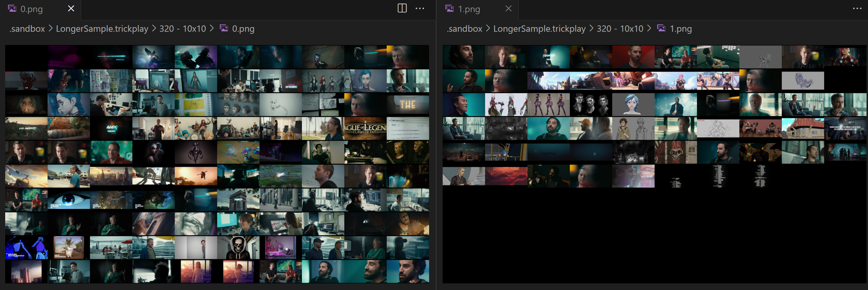Open right editor group's More Actions menu
This screenshot has width=868, height=290.
click(x=857, y=8)
